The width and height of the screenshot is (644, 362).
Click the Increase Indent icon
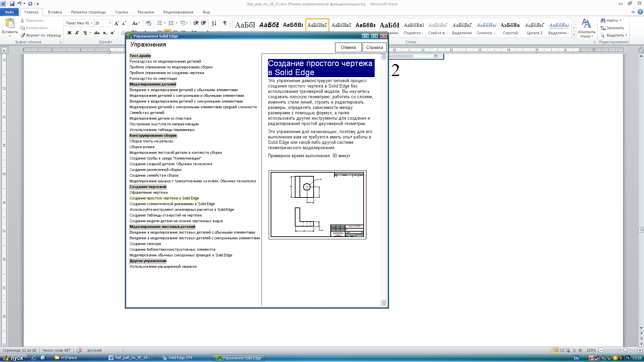(x=203, y=23)
